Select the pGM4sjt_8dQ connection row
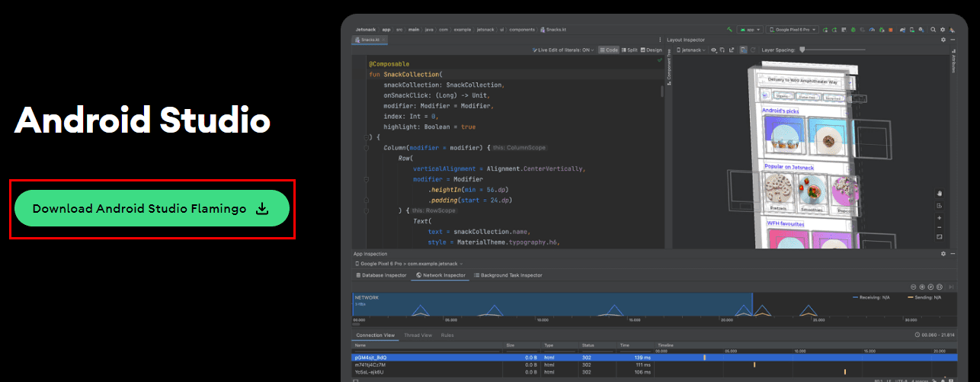Image resolution: width=980 pixels, height=382 pixels. tap(654, 357)
